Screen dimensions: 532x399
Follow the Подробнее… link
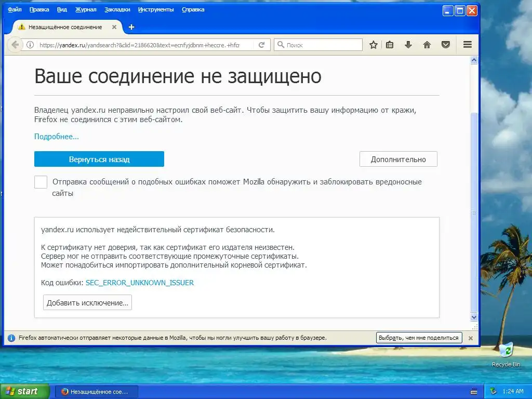pos(56,137)
